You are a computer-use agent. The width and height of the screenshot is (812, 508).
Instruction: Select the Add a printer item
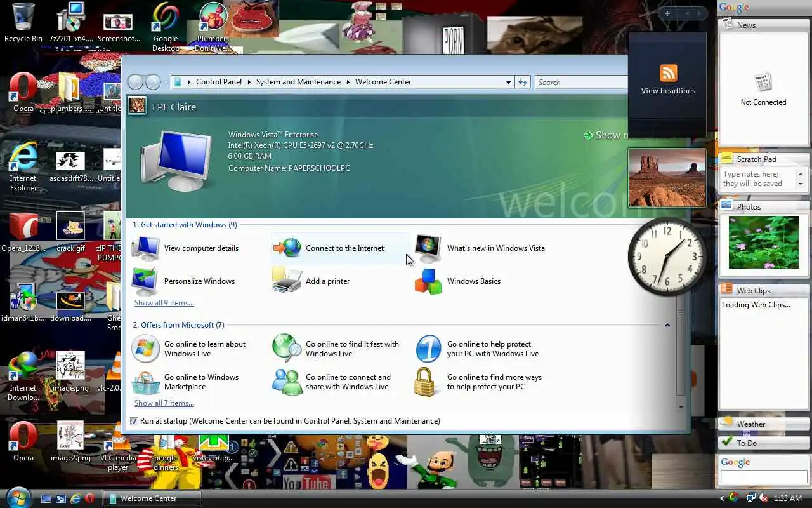311,281
